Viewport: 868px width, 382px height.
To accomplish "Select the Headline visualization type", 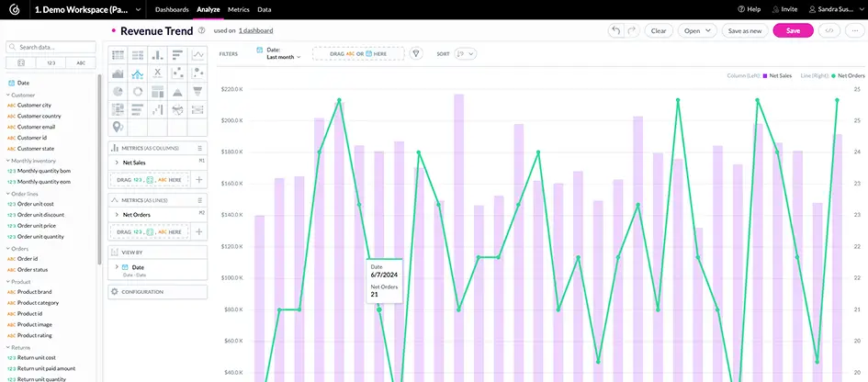I will click(x=157, y=73).
